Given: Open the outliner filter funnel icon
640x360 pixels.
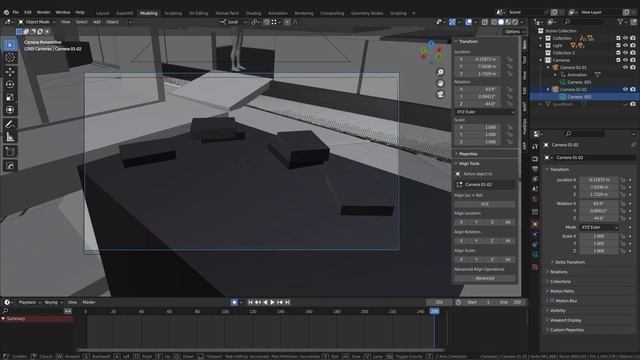Looking at the screenshot, I should 620,22.
